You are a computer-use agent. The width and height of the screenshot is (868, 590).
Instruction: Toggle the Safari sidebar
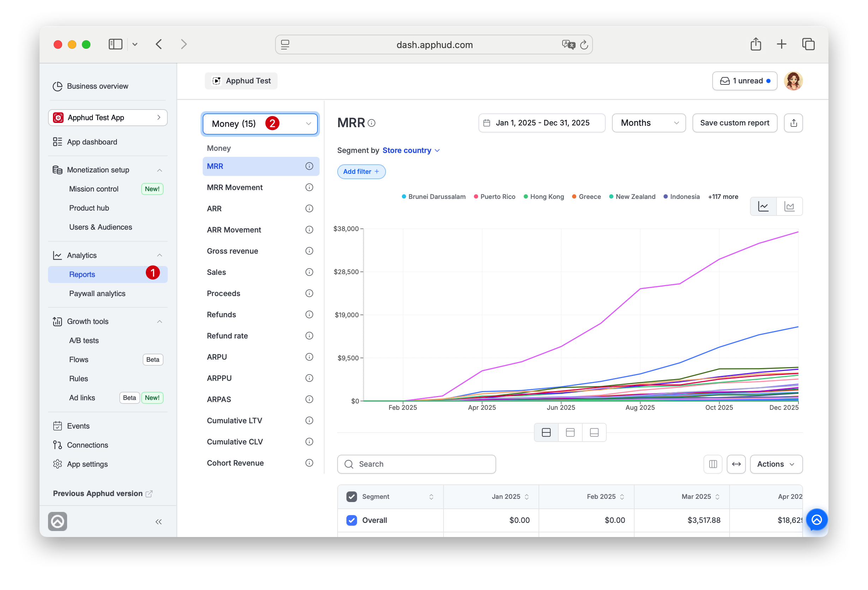[115, 44]
